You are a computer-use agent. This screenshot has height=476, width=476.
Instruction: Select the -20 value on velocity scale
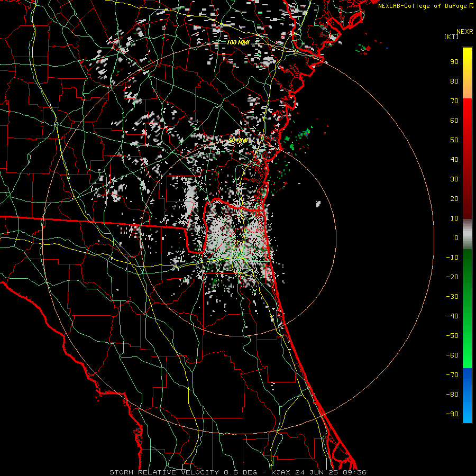[452, 277]
